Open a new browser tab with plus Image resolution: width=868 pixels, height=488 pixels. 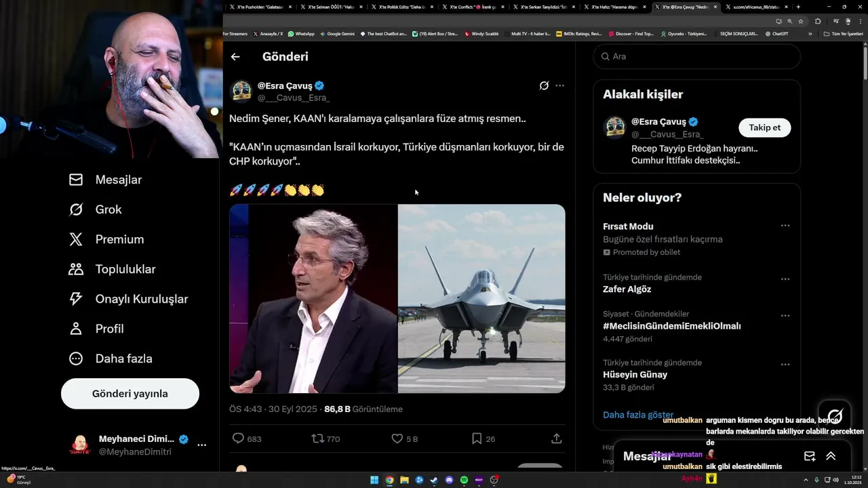(x=798, y=7)
